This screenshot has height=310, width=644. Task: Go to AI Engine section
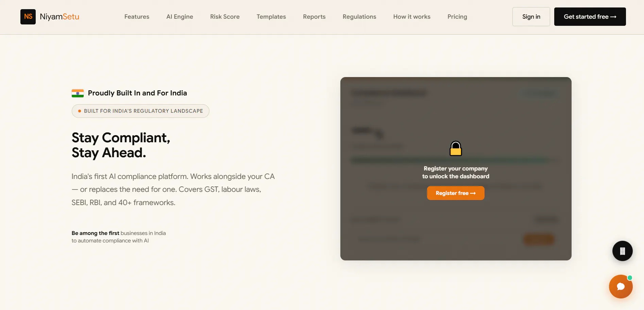180,17
